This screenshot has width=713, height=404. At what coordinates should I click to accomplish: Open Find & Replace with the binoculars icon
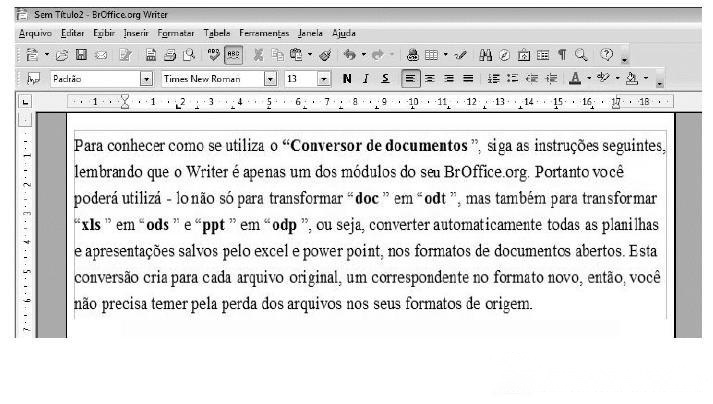click(485, 55)
